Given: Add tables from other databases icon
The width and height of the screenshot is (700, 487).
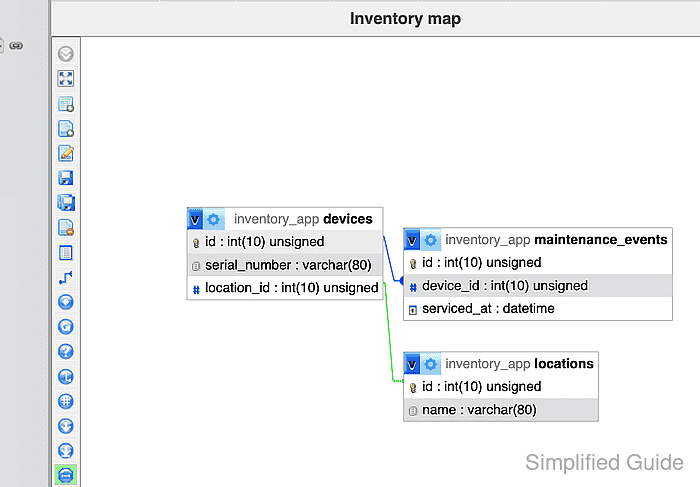Looking at the screenshot, I should [66, 104].
